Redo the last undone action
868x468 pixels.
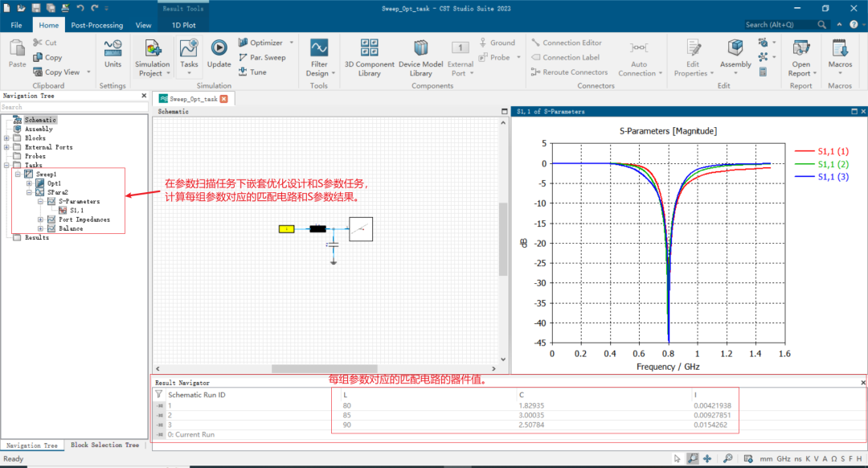pyautogui.click(x=95, y=8)
